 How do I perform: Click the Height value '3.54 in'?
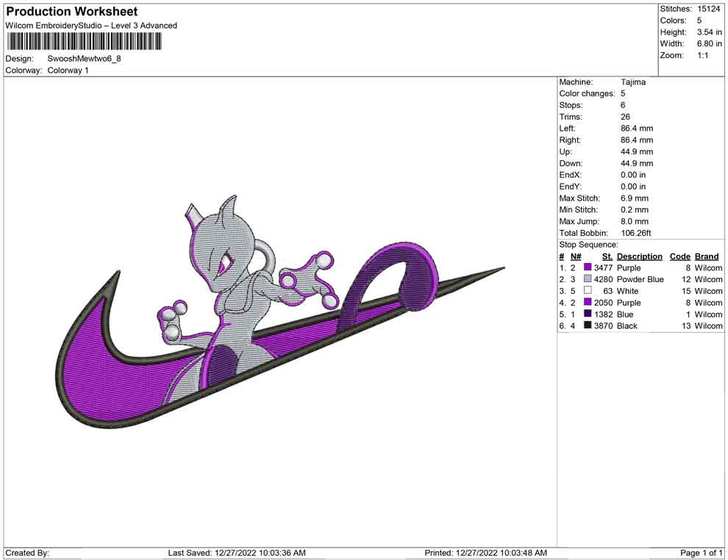[x=710, y=32]
